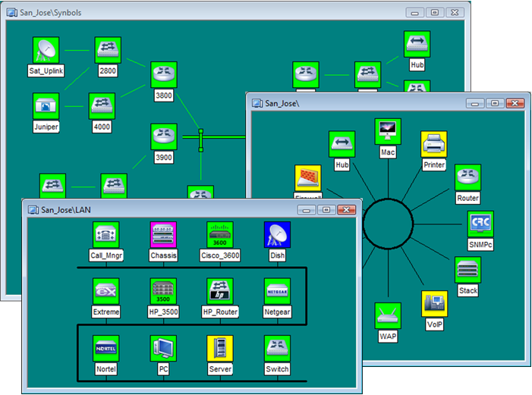The image size is (532, 395).
Task: Click the HP_3500 device icon
Action: (163, 291)
